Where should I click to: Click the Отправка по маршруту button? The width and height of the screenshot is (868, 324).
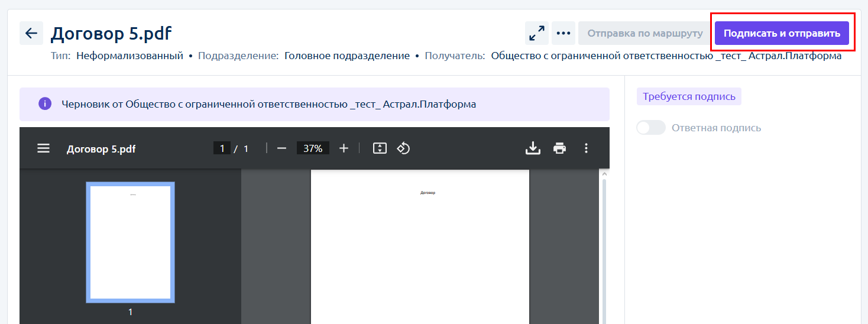pos(644,33)
